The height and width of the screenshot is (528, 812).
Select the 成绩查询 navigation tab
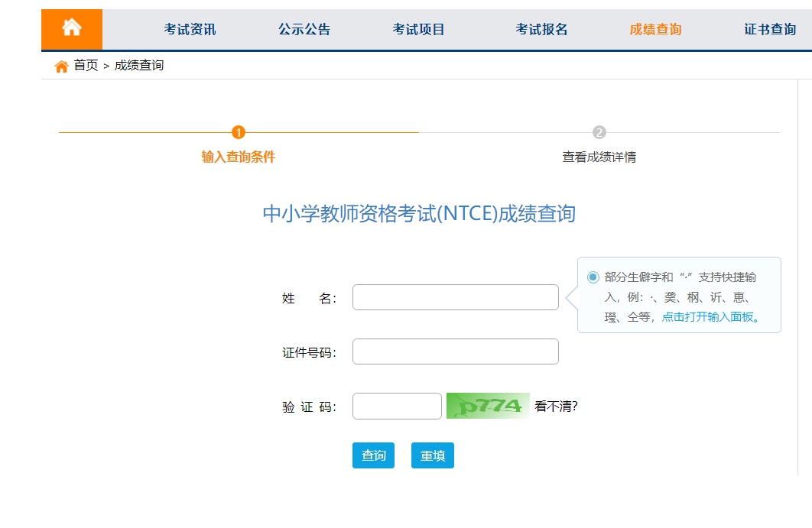click(655, 30)
